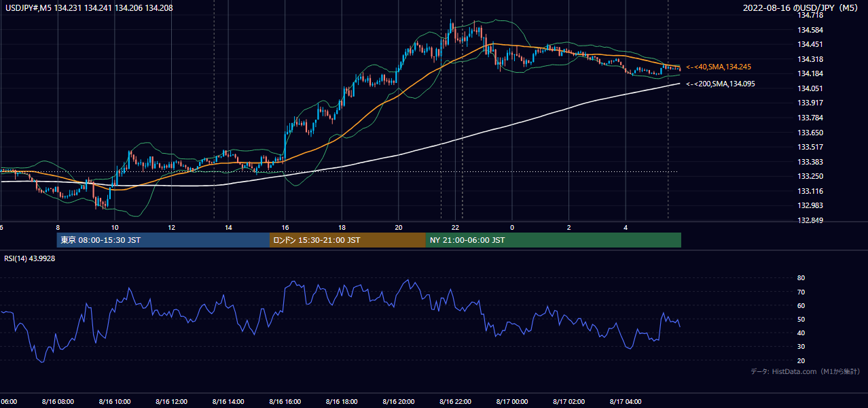Click the 2022-08-16 USD/JPY (M5) title
This screenshot has height=408, width=868.
801,8
